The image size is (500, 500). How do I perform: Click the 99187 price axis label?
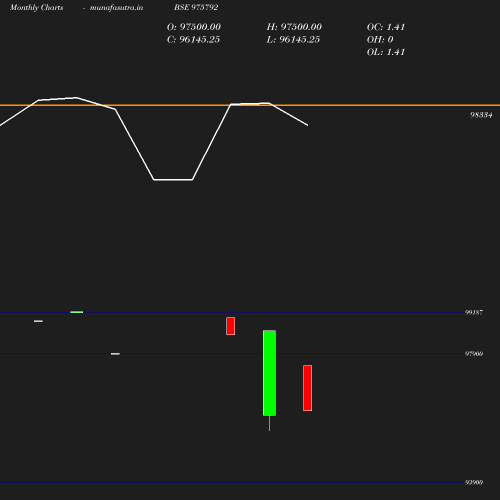point(474,312)
